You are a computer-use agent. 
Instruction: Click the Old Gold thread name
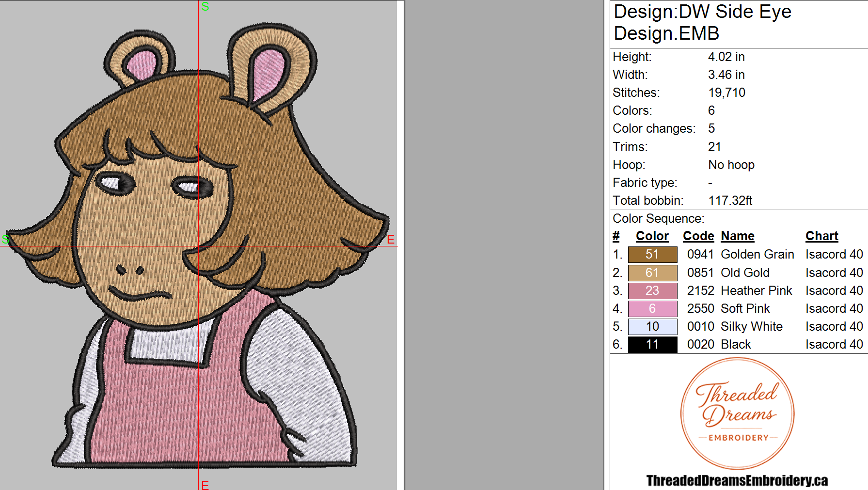pos(745,273)
